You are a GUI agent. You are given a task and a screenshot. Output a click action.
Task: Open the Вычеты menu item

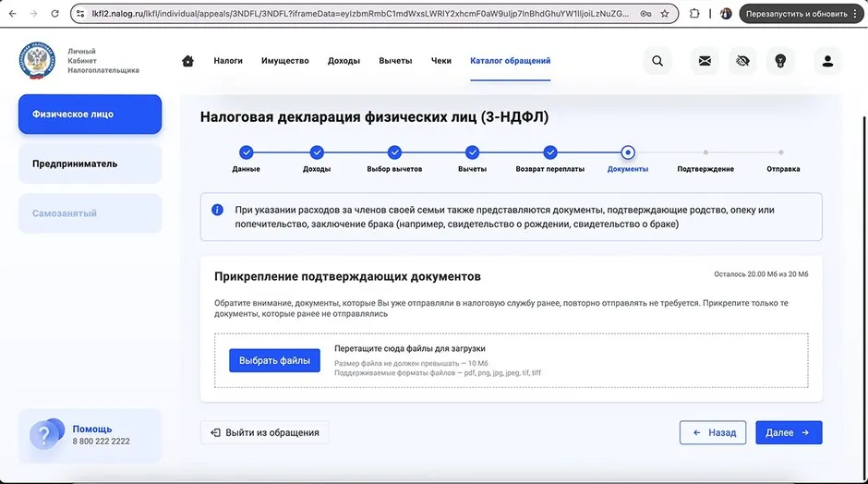395,61
